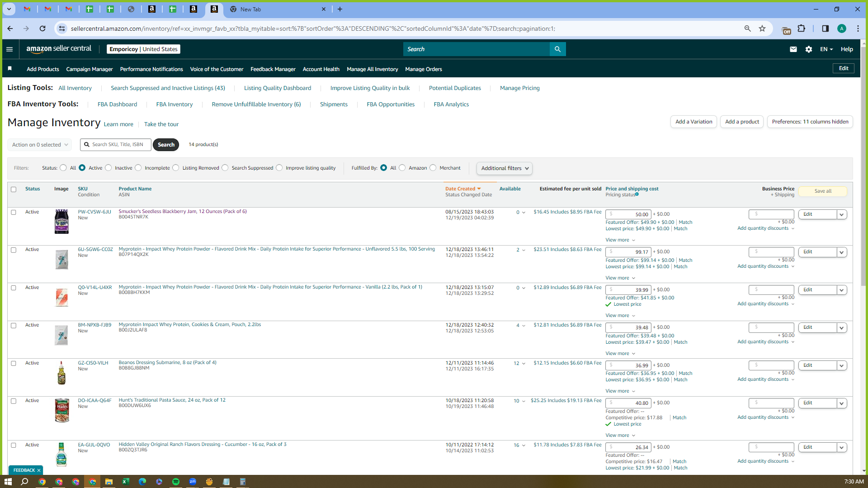Screen dimensions: 868x488
Task: Select the Smucker's Blackberry Jam row checkbox
Action: coord(14,212)
